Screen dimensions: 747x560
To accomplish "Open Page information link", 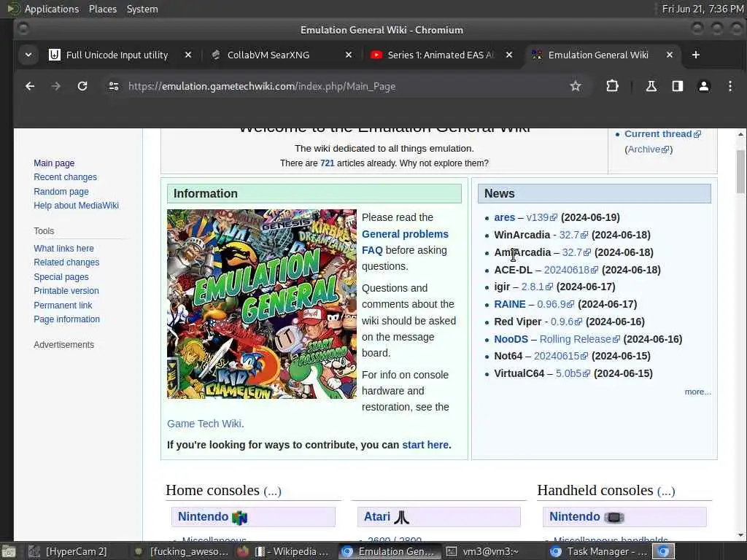I will pyautogui.click(x=66, y=319).
